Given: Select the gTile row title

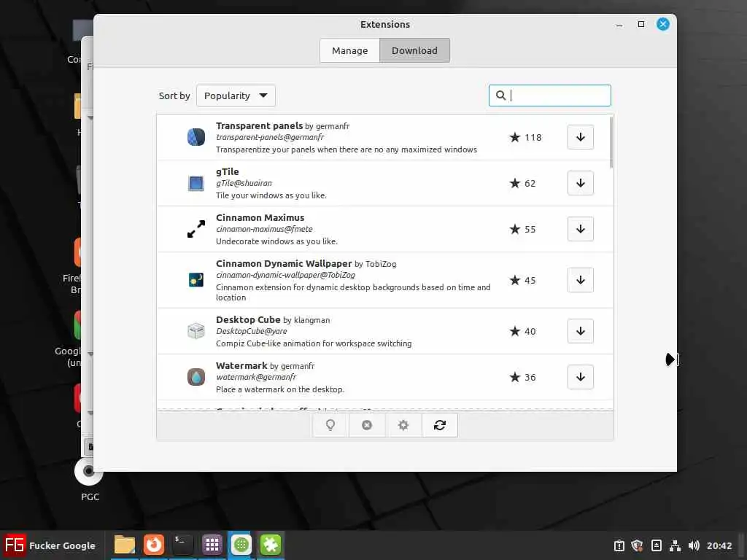Looking at the screenshot, I should (x=228, y=172).
